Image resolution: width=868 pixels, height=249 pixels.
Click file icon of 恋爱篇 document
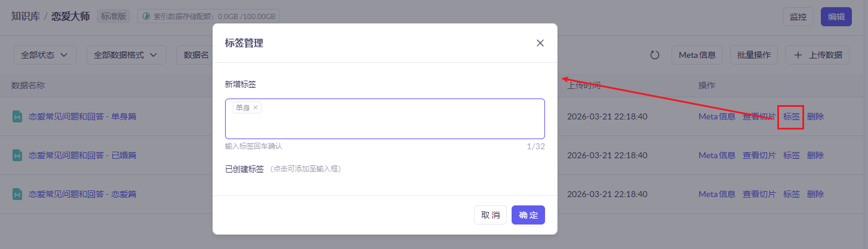pyautogui.click(x=17, y=194)
